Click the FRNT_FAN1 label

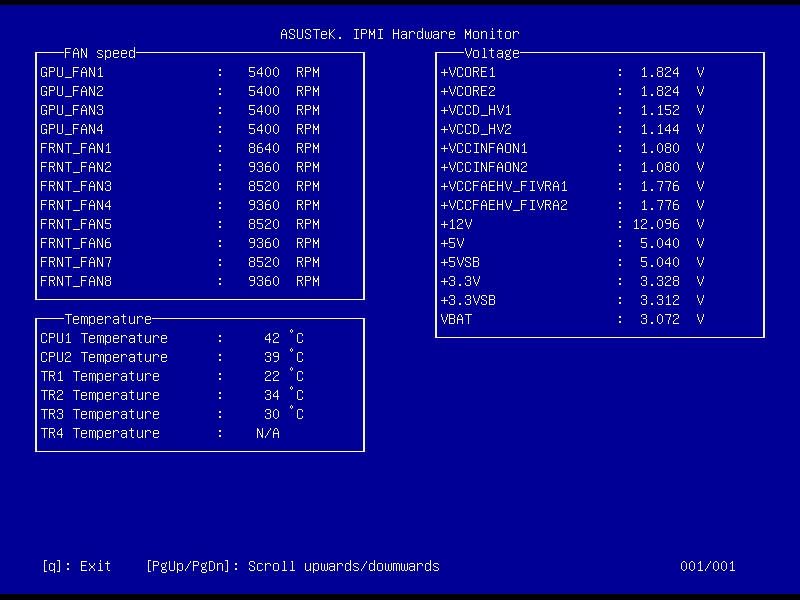[76, 148]
